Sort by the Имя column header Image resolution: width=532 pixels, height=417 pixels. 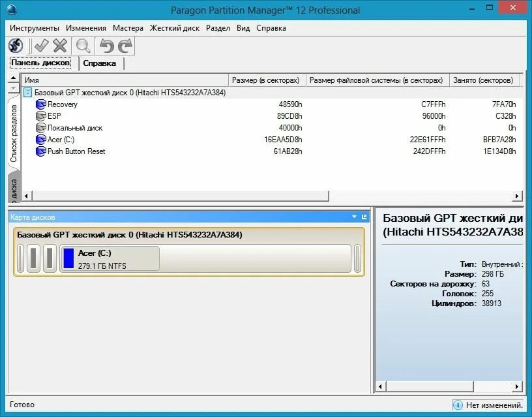pyautogui.click(x=125, y=80)
